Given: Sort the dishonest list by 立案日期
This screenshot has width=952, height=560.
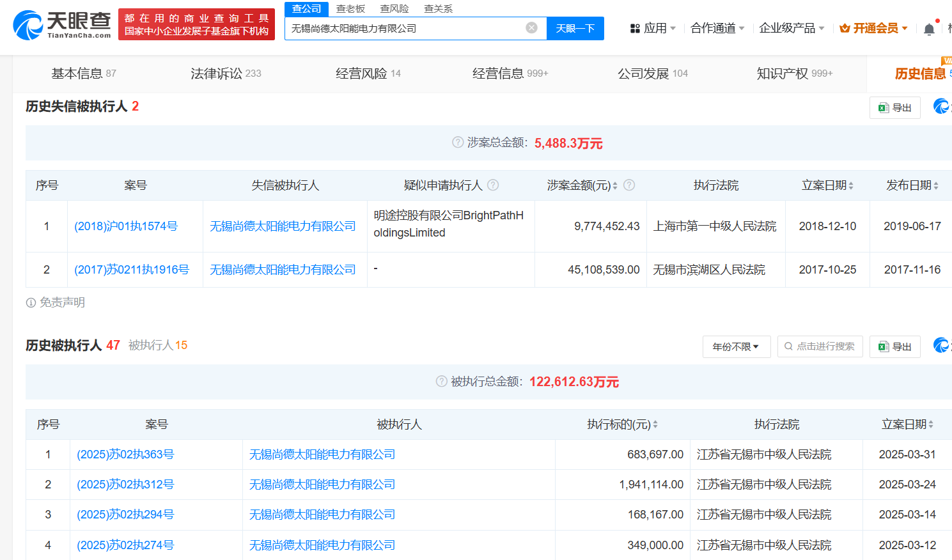Looking at the screenshot, I should tap(851, 185).
